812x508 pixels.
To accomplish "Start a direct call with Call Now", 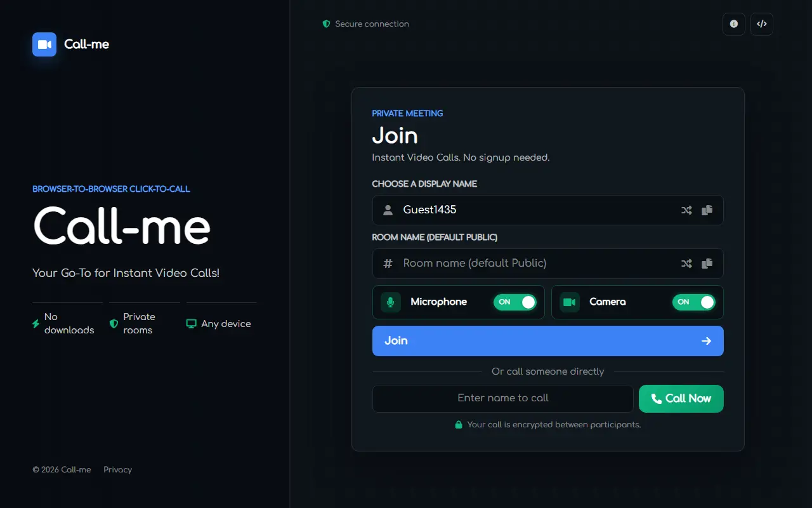I will (681, 399).
